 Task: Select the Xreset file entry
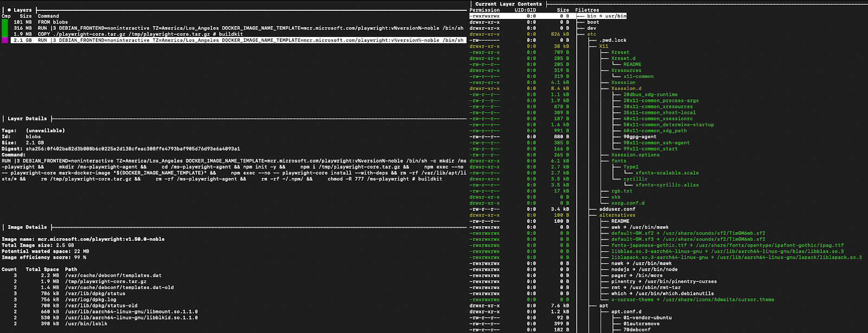pyautogui.click(x=620, y=53)
